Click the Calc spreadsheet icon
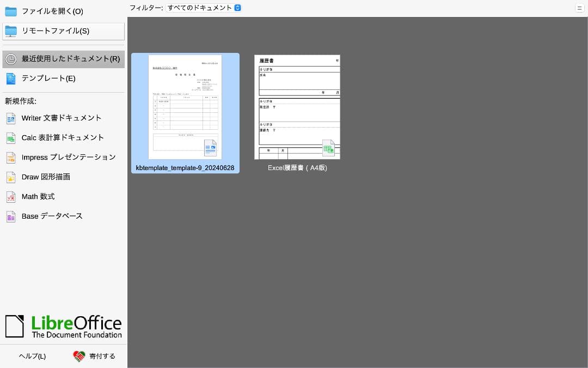The height and width of the screenshot is (368, 588). click(x=11, y=138)
